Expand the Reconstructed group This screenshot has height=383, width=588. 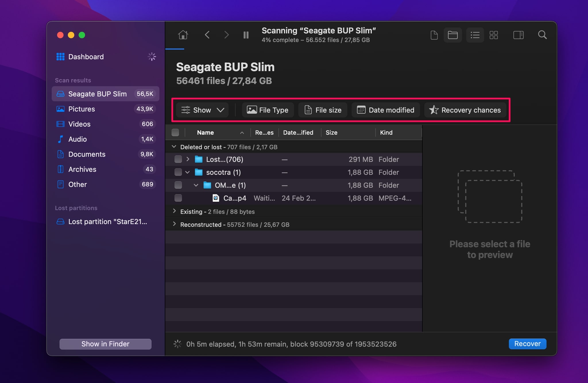[174, 224]
